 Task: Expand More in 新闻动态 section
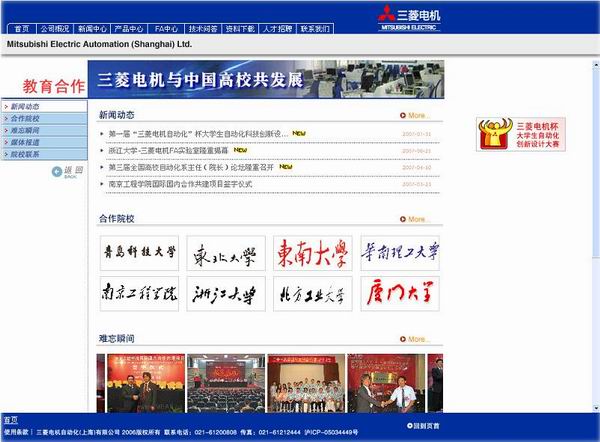pos(414,115)
